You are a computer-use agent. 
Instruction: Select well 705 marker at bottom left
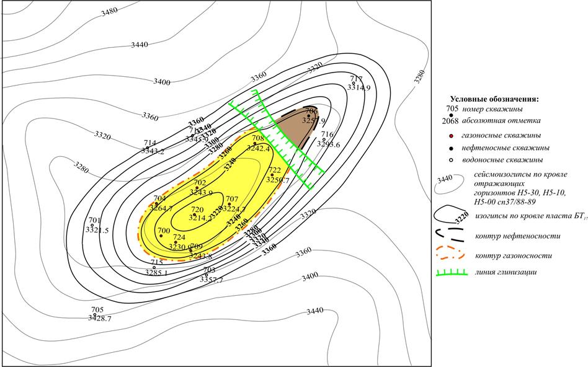click(x=93, y=314)
